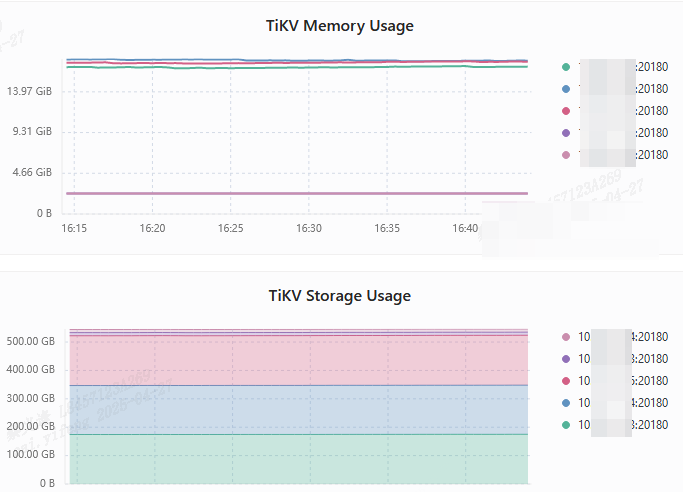
Task: Click the green area in storage chart
Action: tap(299, 459)
